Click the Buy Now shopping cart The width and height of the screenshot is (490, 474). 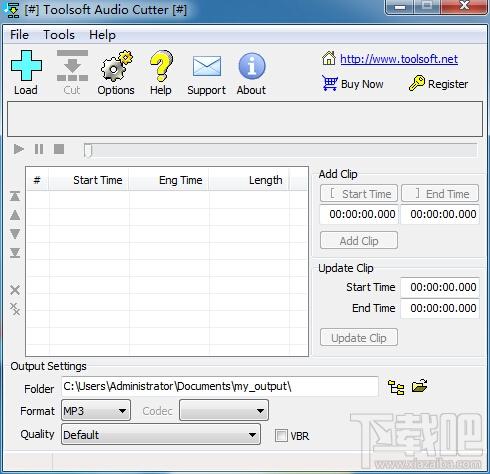click(x=329, y=83)
